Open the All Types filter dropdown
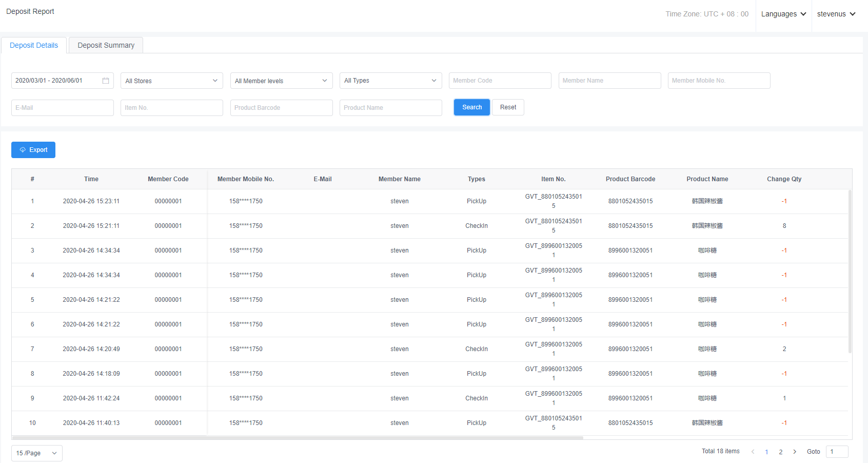Image resolution: width=868 pixels, height=463 pixels. 390,81
